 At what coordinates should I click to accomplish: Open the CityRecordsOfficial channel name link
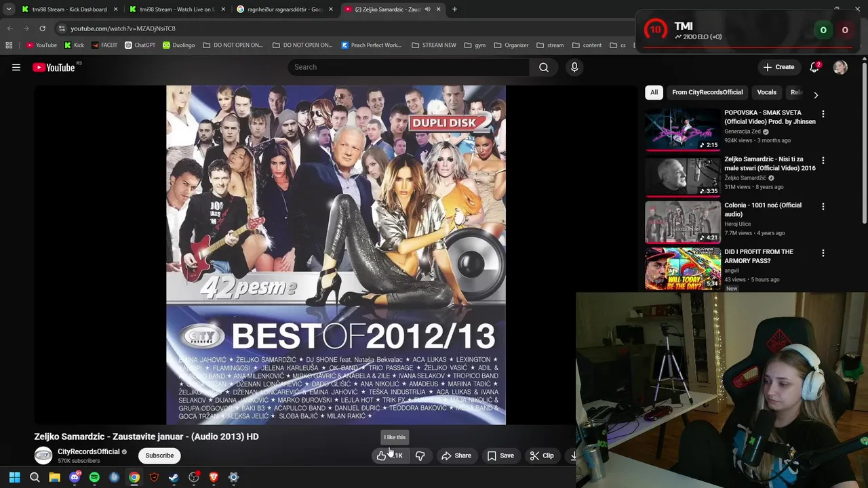click(x=89, y=451)
